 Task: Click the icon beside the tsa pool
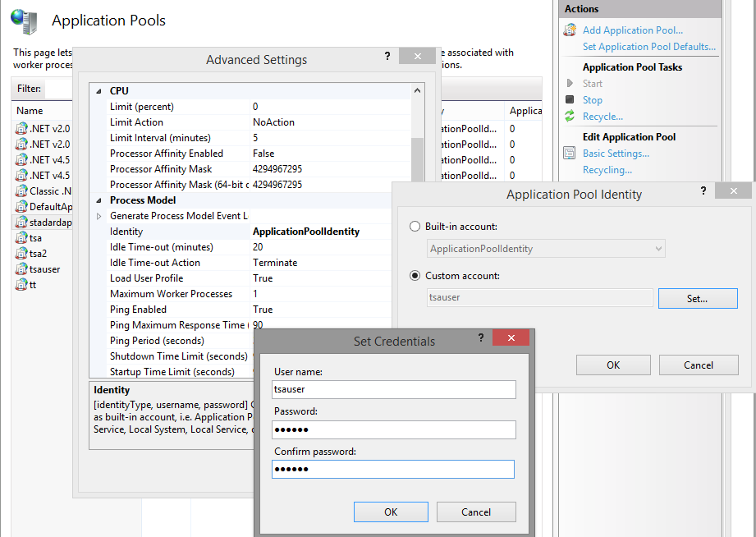[21, 238]
